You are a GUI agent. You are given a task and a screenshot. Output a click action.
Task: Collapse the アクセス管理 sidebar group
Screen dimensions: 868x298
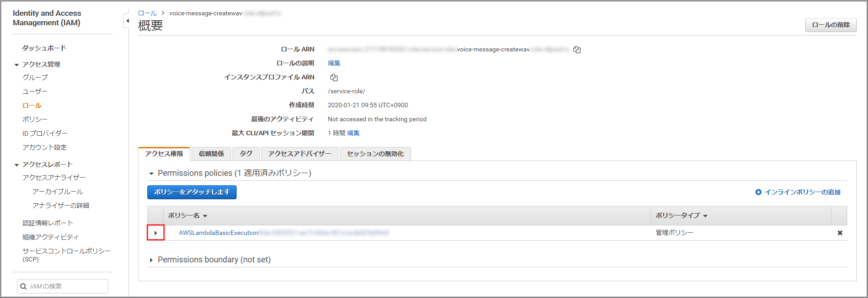(x=17, y=65)
